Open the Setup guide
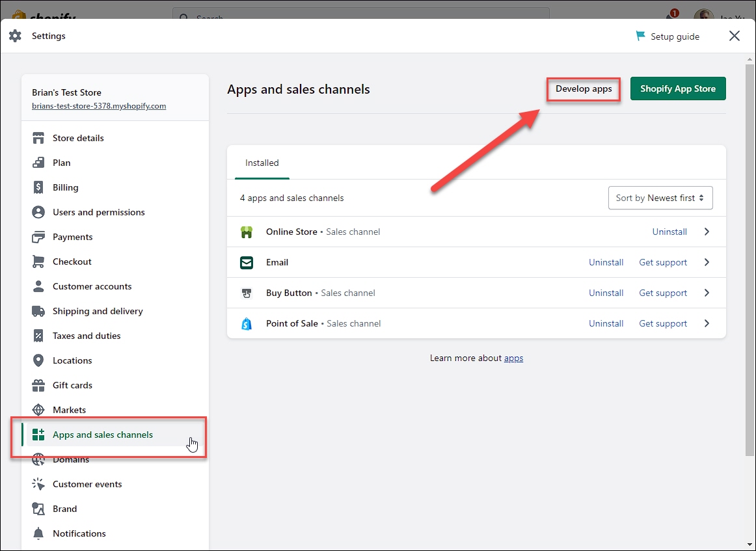 click(x=668, y=36)
